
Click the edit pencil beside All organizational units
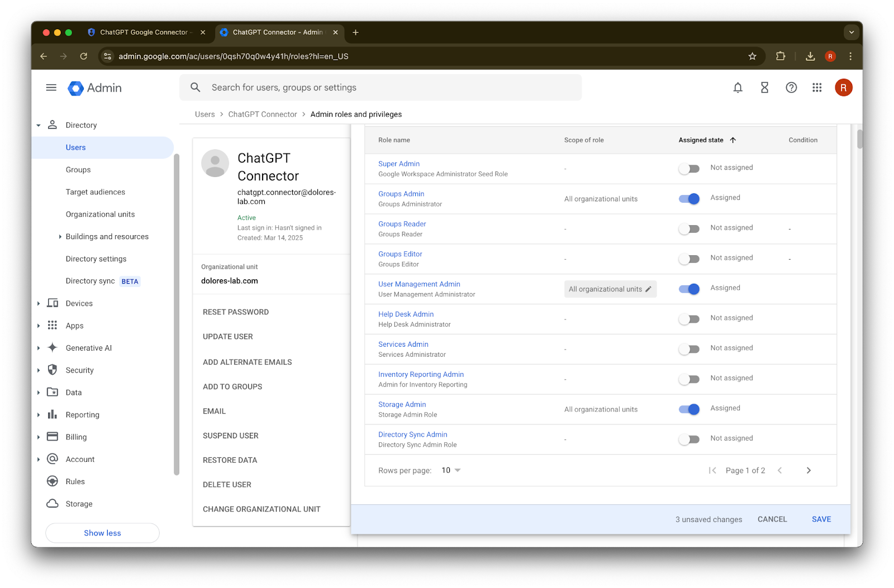[648, 289]
